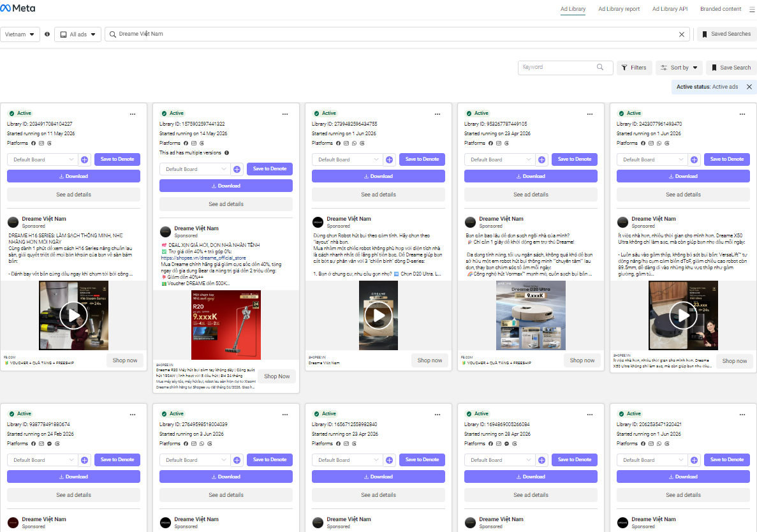This screenshot has width=757, height=532.
Task: Click the Dreame Việt Nam search field
Action: click(396, 34)
